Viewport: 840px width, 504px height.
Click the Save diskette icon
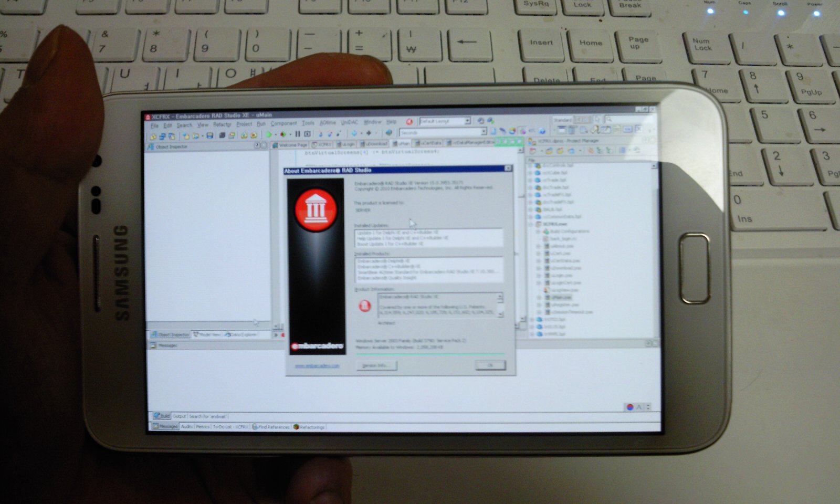coord(209,135)
